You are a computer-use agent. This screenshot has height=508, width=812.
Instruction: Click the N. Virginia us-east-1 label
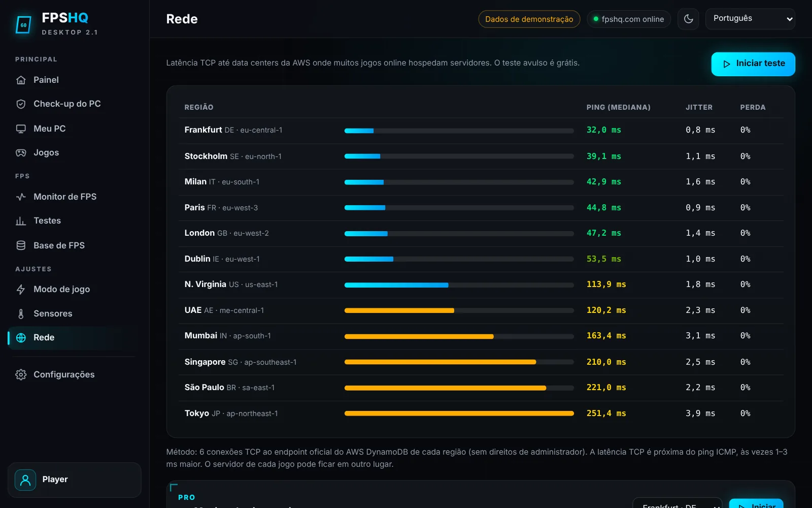[231, 284]
